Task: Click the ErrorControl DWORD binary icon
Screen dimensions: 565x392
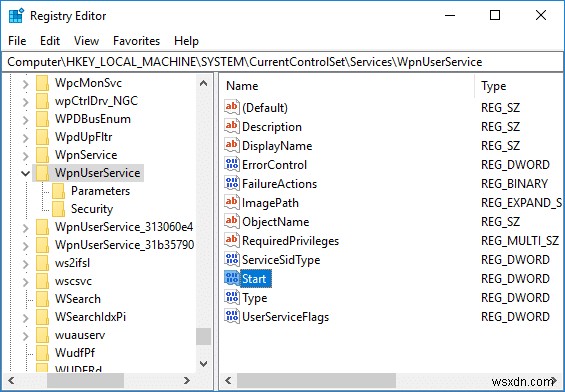Action: [232, 165]
